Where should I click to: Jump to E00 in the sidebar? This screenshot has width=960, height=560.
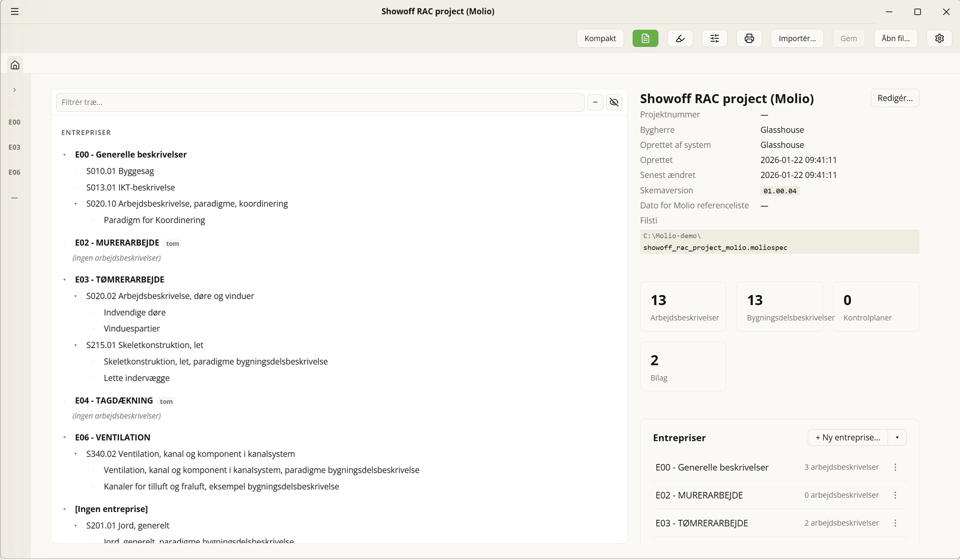(14, 122)
